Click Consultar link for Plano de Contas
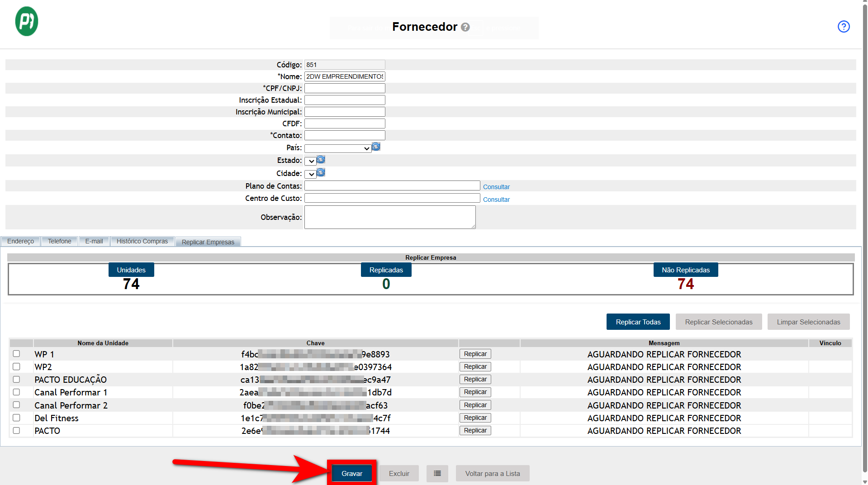Viewport: 868px width, 485px height. click(496, 187)
